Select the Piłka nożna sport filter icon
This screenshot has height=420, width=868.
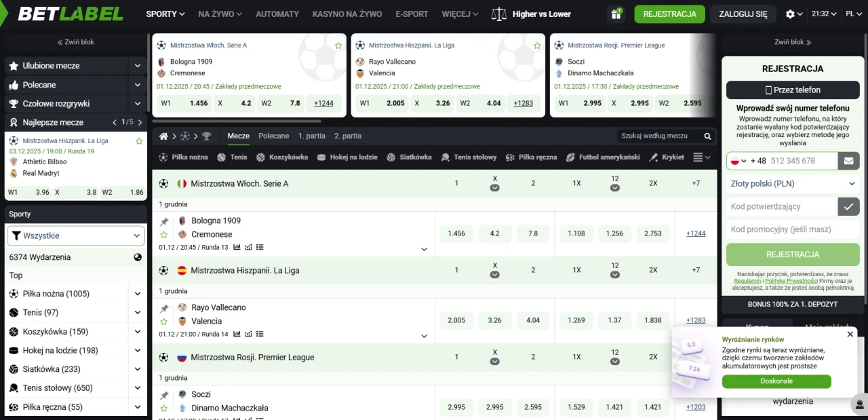(163, 157)
